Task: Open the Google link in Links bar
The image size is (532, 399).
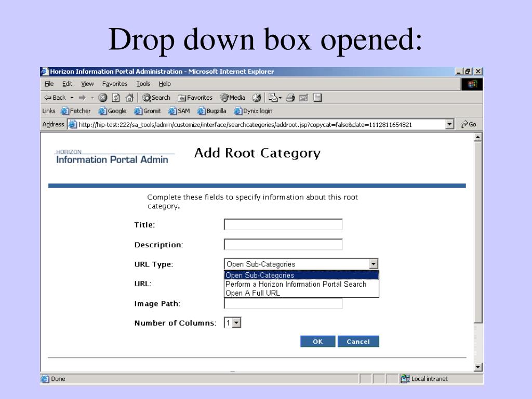Action: [x=112, y=111]
